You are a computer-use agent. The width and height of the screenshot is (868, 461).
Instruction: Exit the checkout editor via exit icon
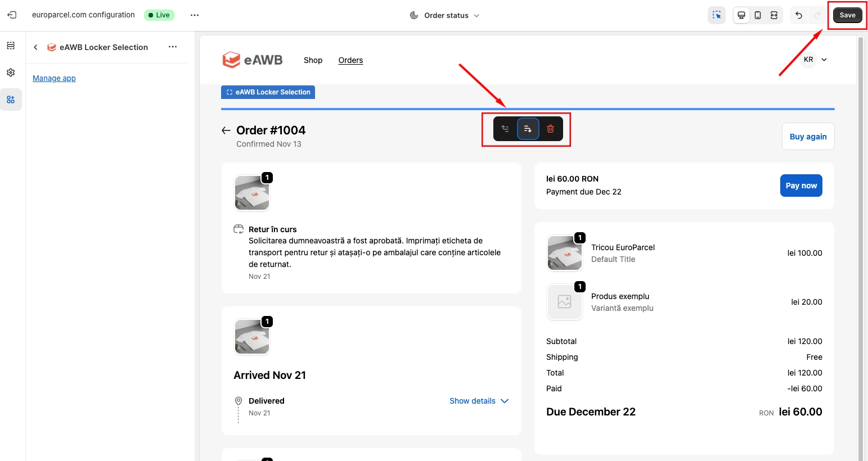tap(12, 15)
